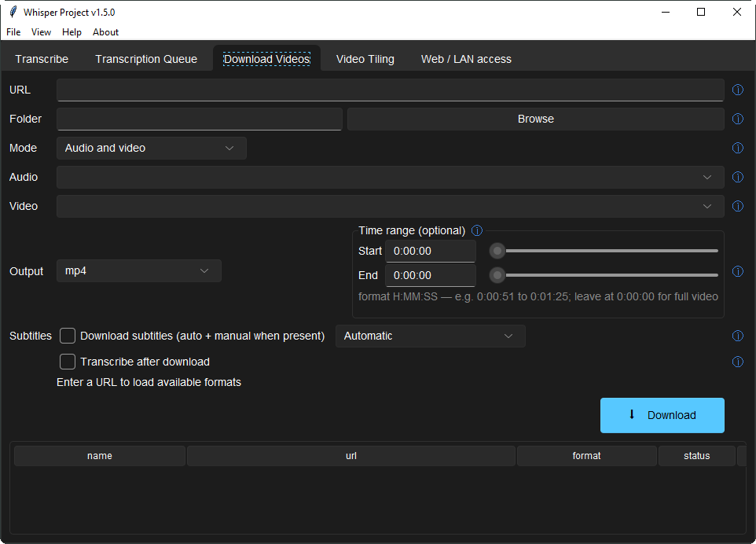Open the Web / LAN access tab
The image size is (756, 544).
click(466, 59)
